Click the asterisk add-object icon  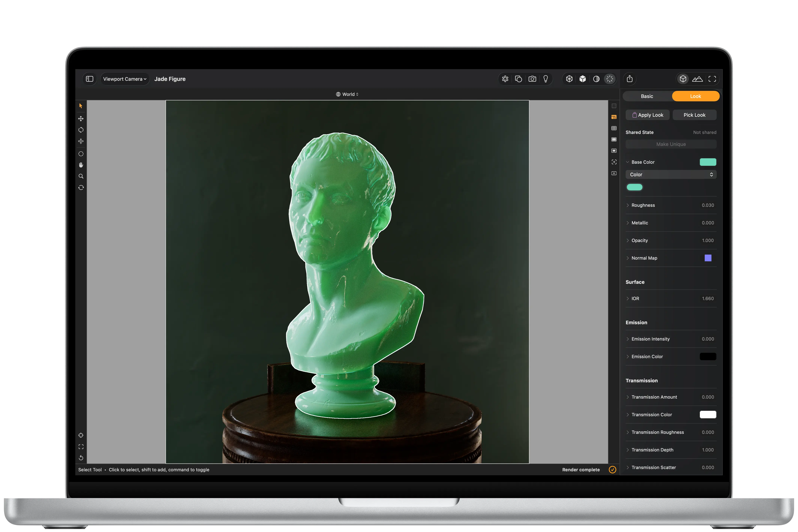click(x=505, y=79)
